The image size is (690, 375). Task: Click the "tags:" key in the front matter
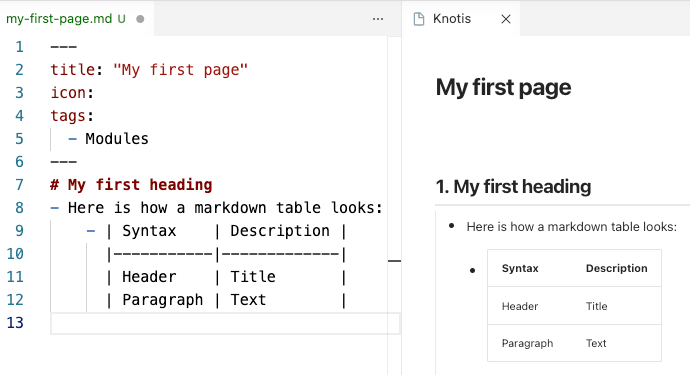[x=72, y=115]
